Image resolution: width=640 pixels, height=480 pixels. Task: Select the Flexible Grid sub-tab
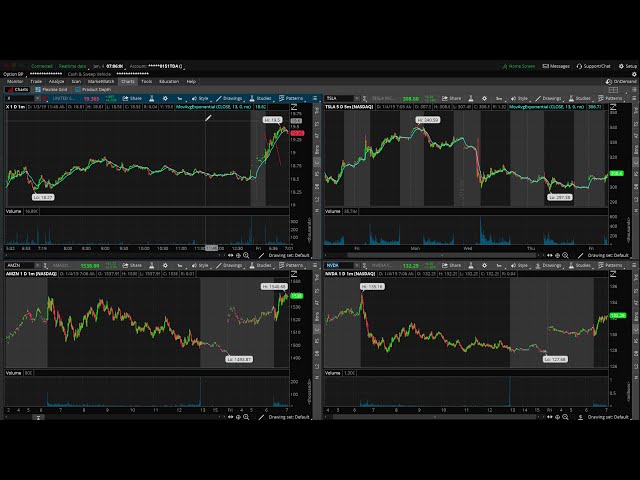coord(51,89)
